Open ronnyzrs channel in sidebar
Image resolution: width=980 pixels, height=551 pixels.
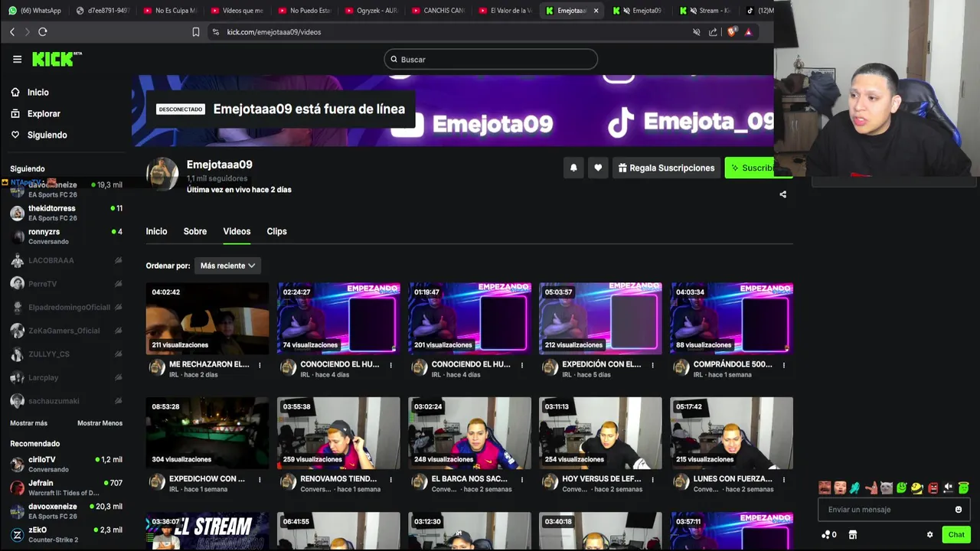click(x=66, y=236)
